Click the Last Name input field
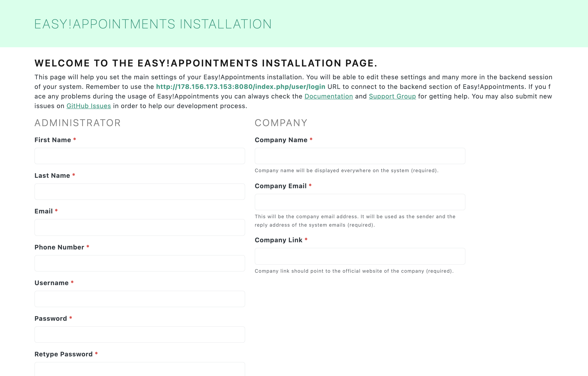This screenshot has height=376, width=588. (x=140, y=192)
